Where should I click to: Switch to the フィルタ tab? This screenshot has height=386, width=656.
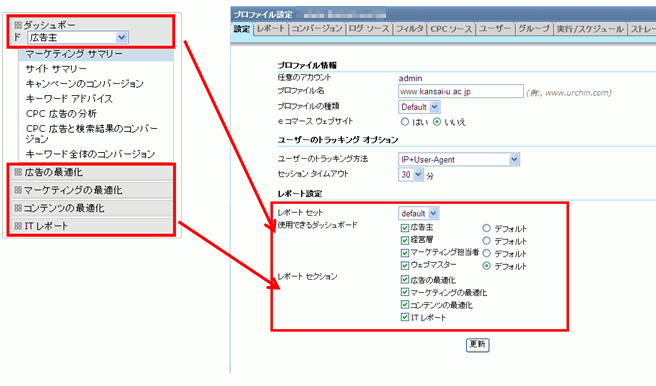tap(410, 29)
